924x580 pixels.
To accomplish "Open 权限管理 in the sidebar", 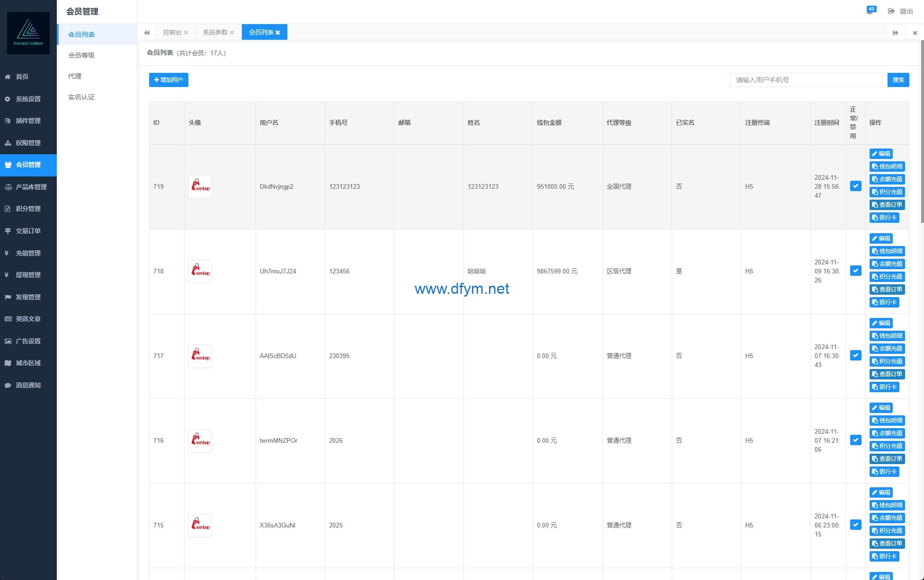I will [x=28, y=143].
